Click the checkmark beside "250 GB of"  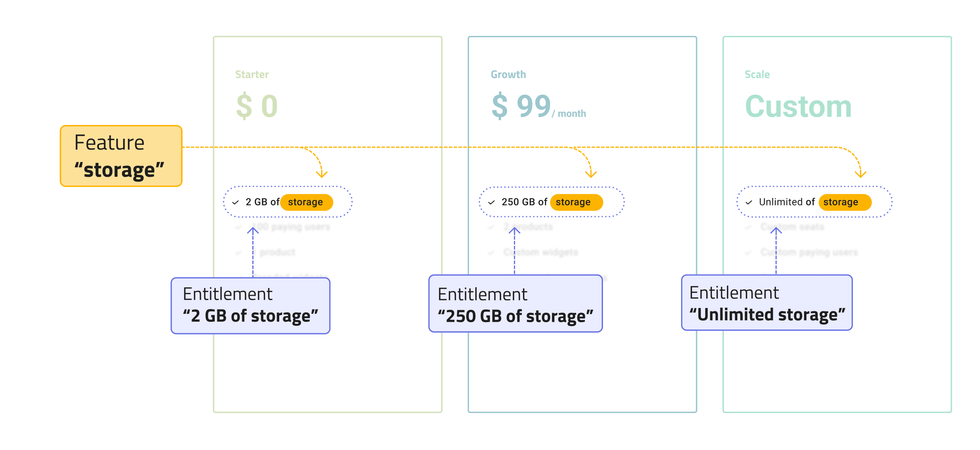[491, 202]
